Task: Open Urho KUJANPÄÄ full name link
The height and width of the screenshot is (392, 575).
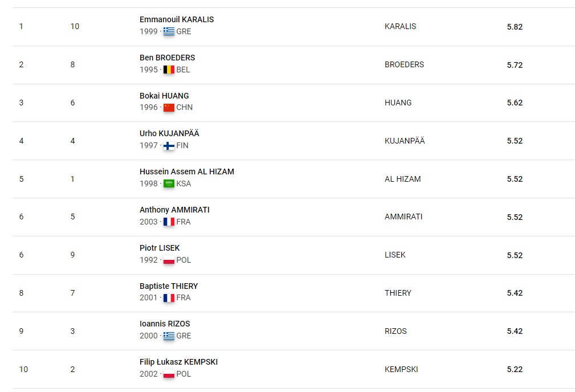Action: point(169,133)
